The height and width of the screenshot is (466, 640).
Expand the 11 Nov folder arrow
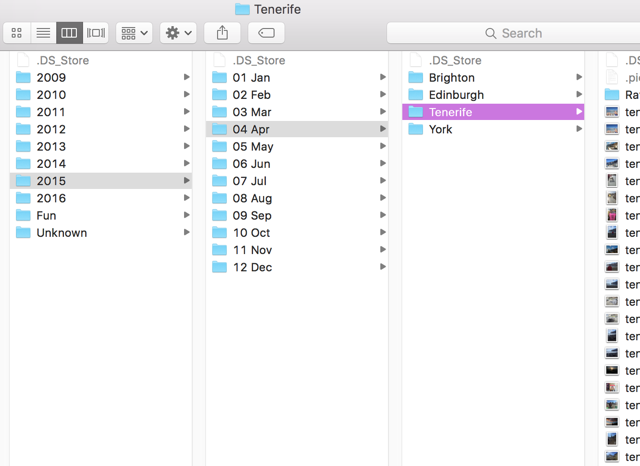click(383, 249)
